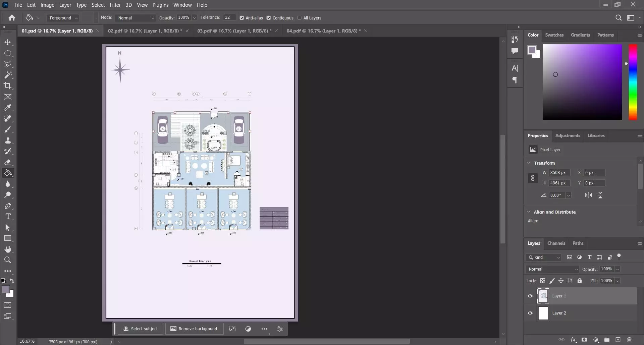644x345 pixels.
Task: Toggle lock image pixels brush icon
Action: tap(552, 281)
